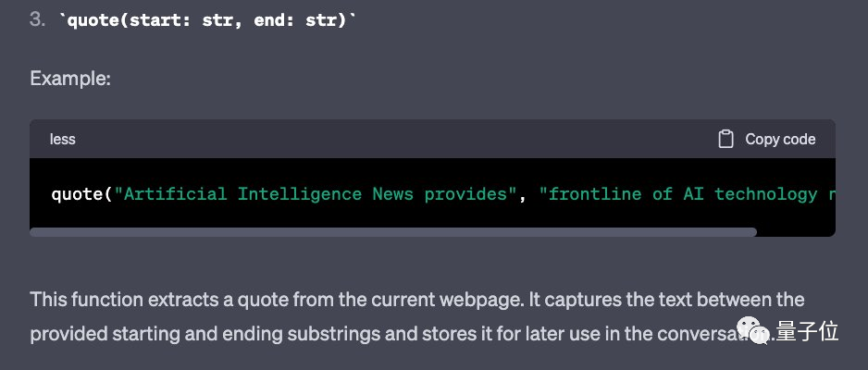
Task: Click the 'less' language label
Action: point(63,140)
